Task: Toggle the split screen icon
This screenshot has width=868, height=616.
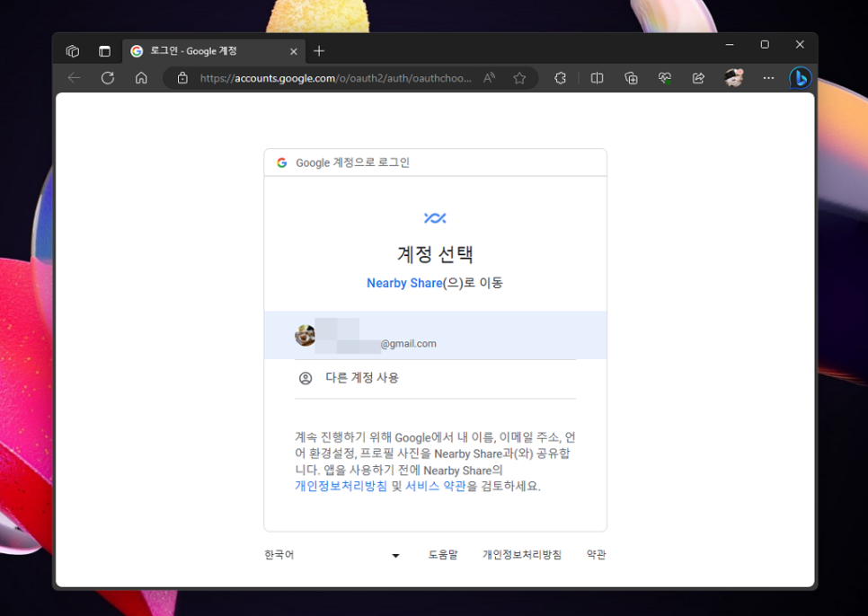Action: pos(597,78)
